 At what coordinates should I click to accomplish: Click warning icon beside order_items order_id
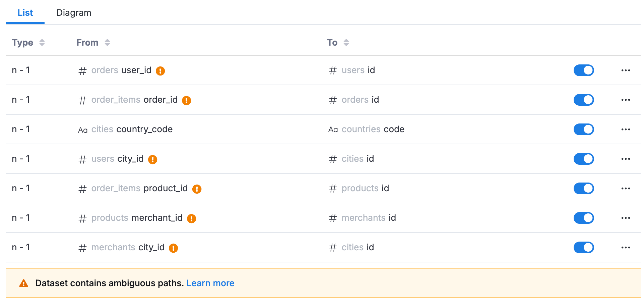pos(186,100)
